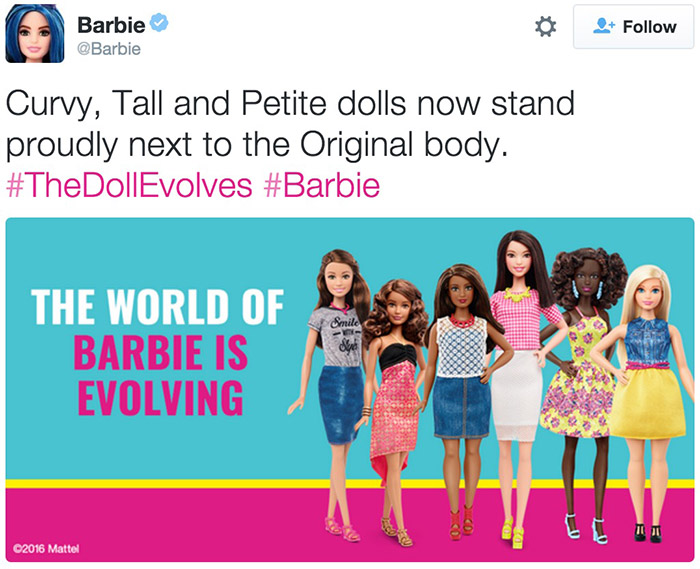Viewport: 700px width, 569px height.
Task: Open the #TheDollEvolves hashtag
Action: pyautogui.click(x=129, y=186)
